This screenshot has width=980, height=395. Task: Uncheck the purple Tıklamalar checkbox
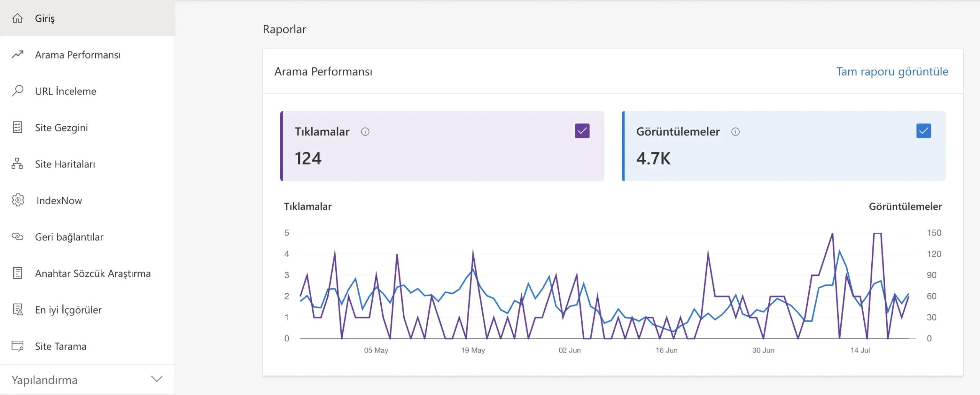click(x=582, y=131)
